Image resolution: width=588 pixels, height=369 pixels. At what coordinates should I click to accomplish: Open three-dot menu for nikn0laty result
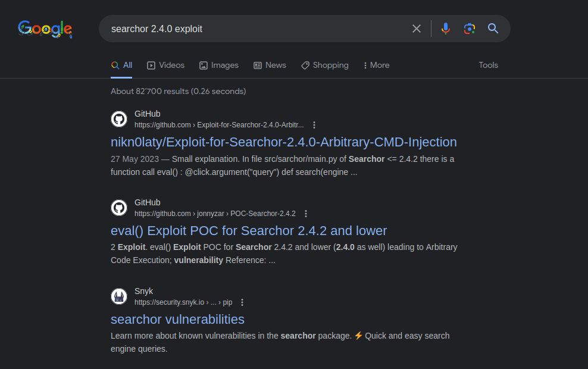314,125
